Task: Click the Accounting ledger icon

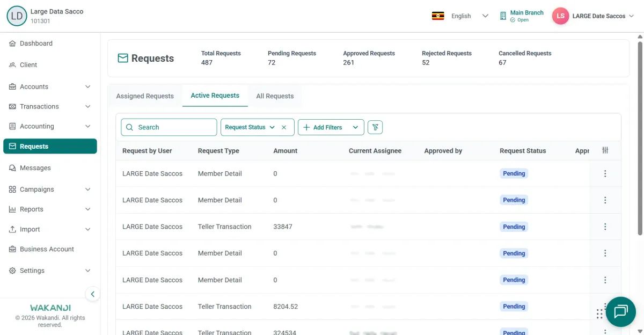Action: 12,127
